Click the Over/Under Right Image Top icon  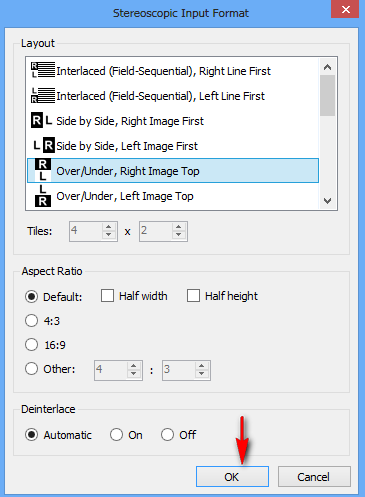pos(43,170)
